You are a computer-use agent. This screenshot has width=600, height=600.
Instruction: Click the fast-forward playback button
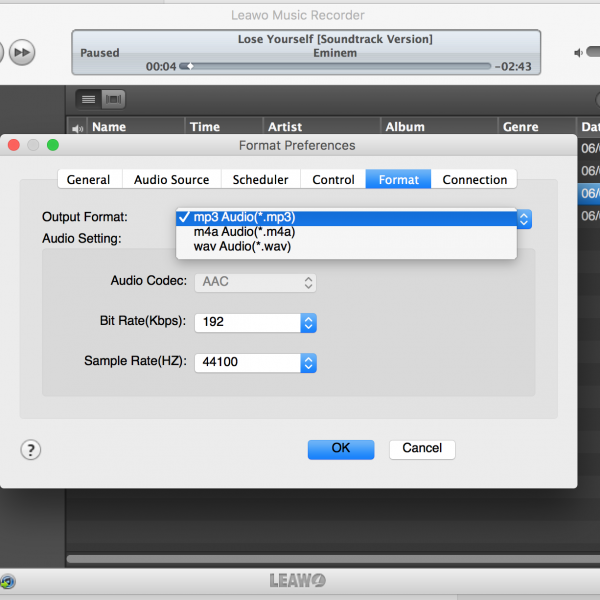pos(22,52)
